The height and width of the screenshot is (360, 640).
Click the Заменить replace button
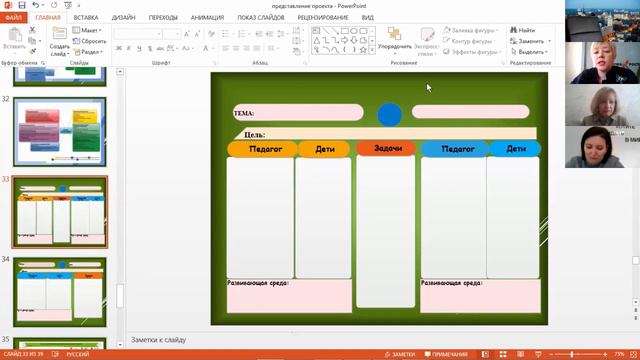tap(530, 41)
